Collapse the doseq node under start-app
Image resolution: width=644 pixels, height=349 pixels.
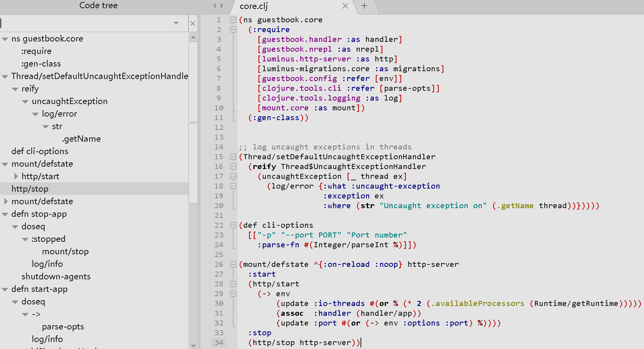pos(15,302)
